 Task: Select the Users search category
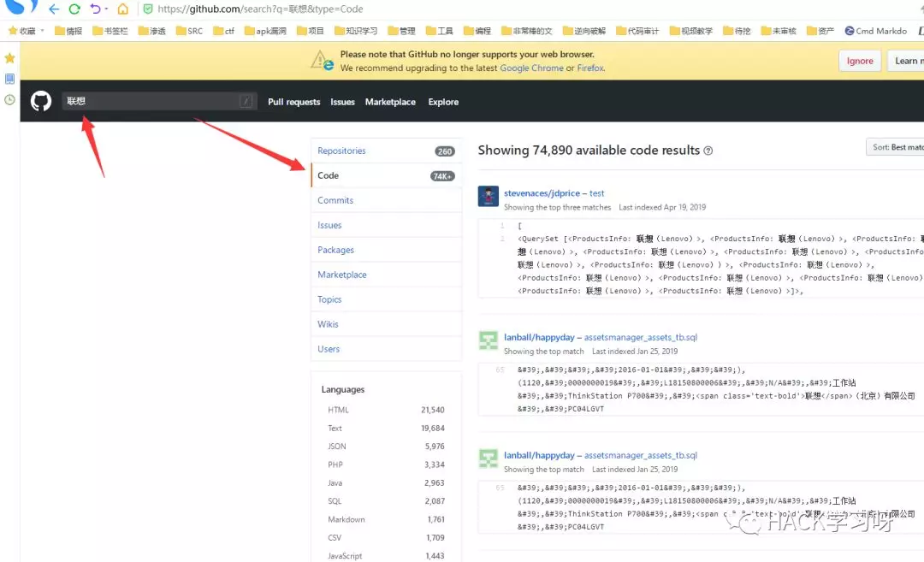click(x=386, y=349)
